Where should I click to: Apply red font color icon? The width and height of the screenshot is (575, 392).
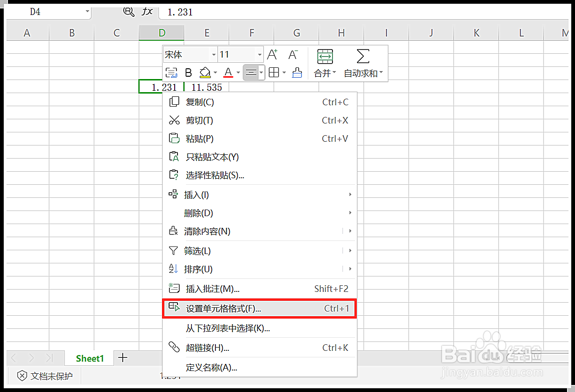228,73
